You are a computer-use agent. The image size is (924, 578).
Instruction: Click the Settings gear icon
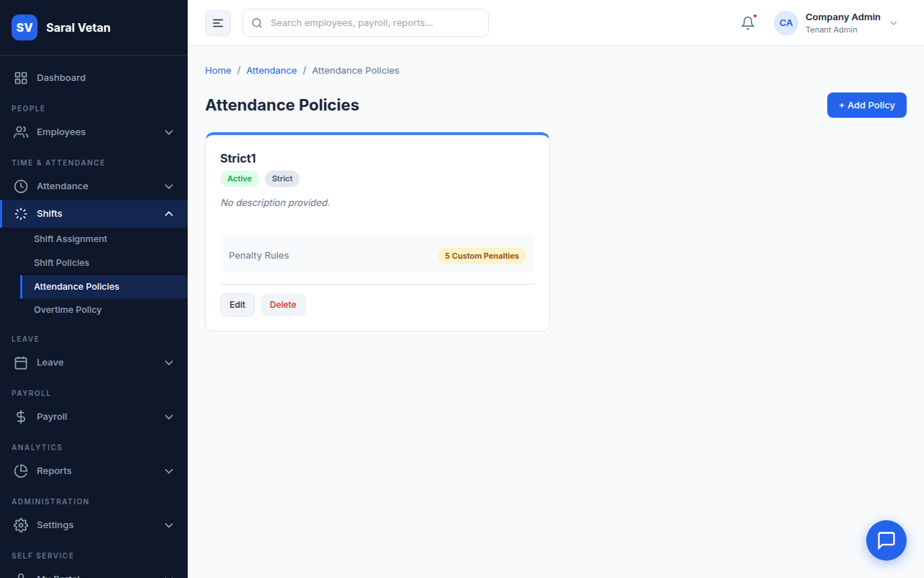click(x=21, y=525)
